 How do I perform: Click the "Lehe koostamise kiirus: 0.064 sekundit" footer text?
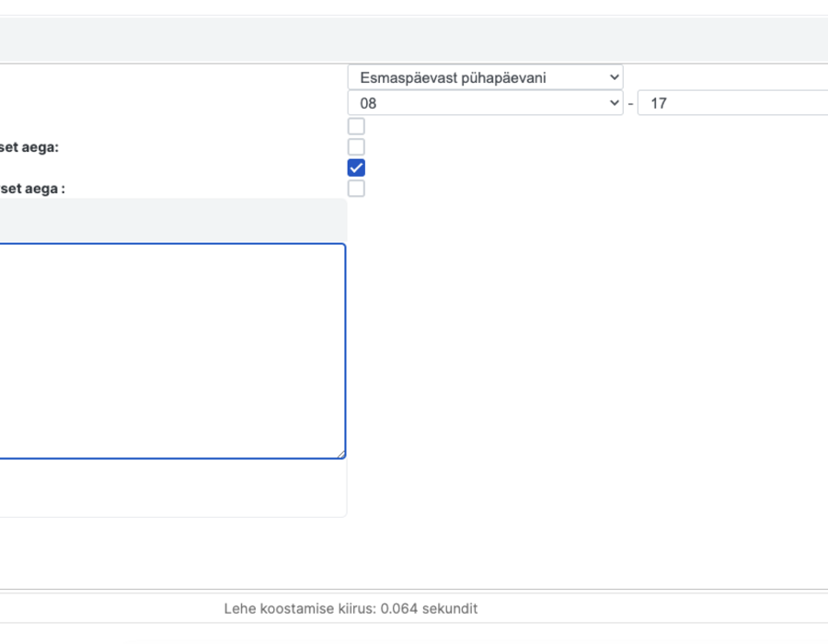tap(351, 609)
